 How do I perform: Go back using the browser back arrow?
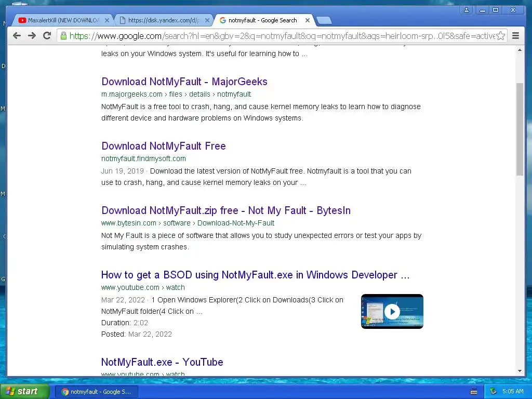click(17, 36)
